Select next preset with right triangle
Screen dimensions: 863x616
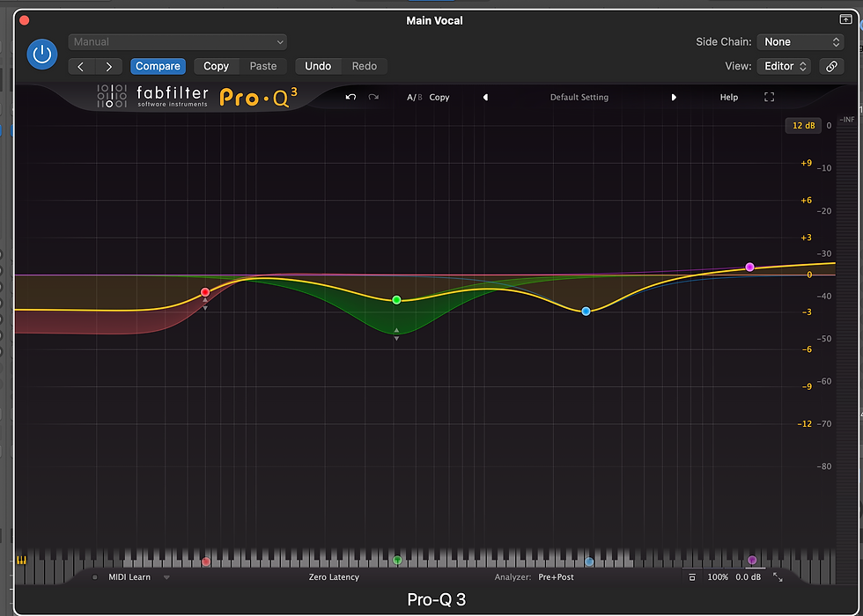tap(674, 98)
